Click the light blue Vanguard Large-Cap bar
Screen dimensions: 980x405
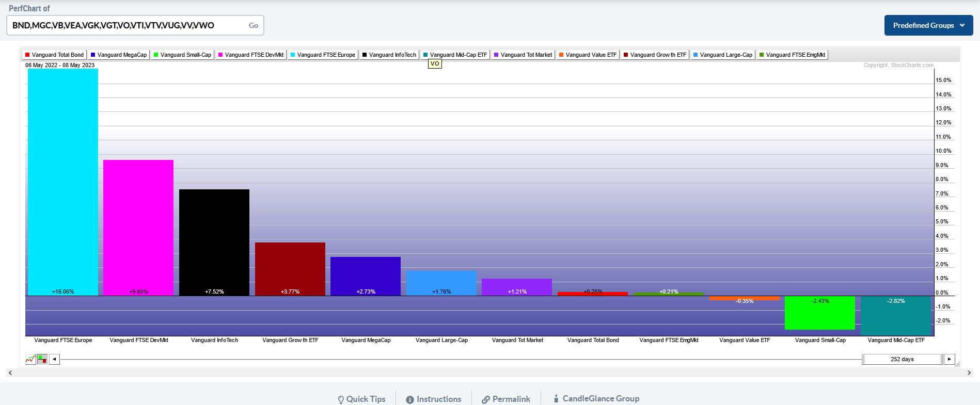pos(441,283)
